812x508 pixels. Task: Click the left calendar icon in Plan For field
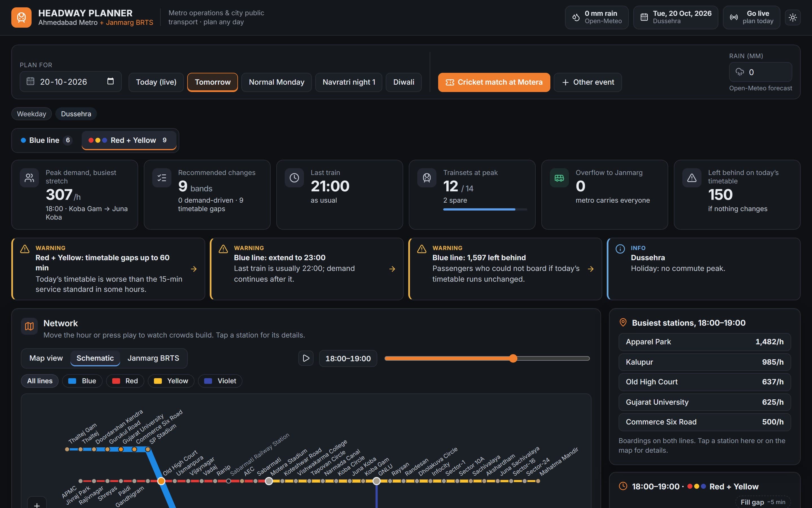(30, 81)
